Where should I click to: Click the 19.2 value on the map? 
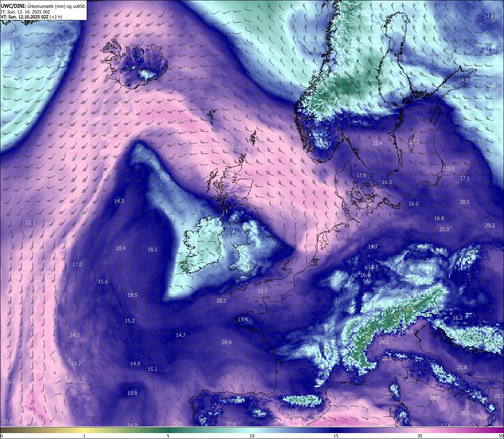(76, 363)
